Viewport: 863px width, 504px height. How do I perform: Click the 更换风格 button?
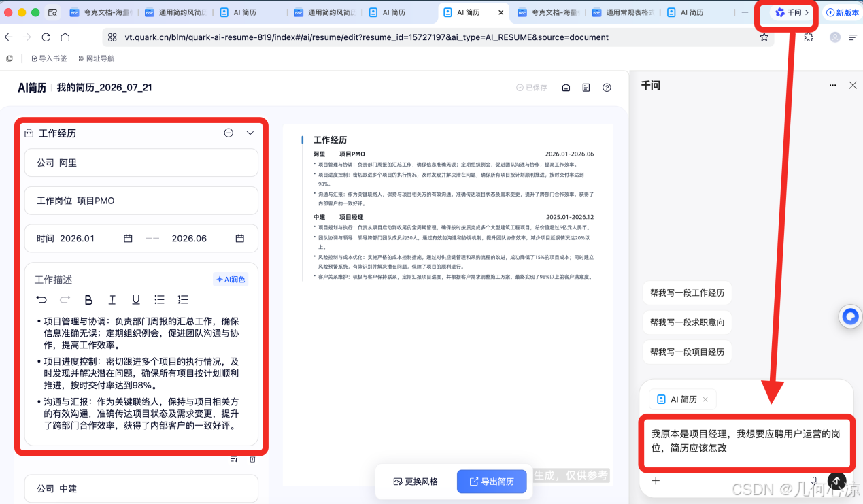click(x=416, y=482)
